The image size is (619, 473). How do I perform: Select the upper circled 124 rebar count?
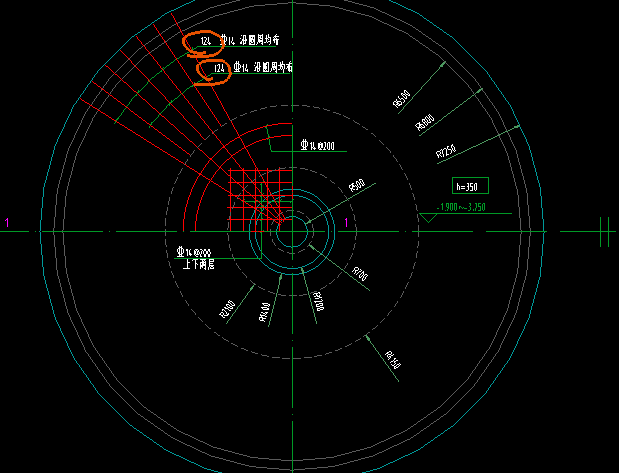pyautogui.click(x=206, y=41)
